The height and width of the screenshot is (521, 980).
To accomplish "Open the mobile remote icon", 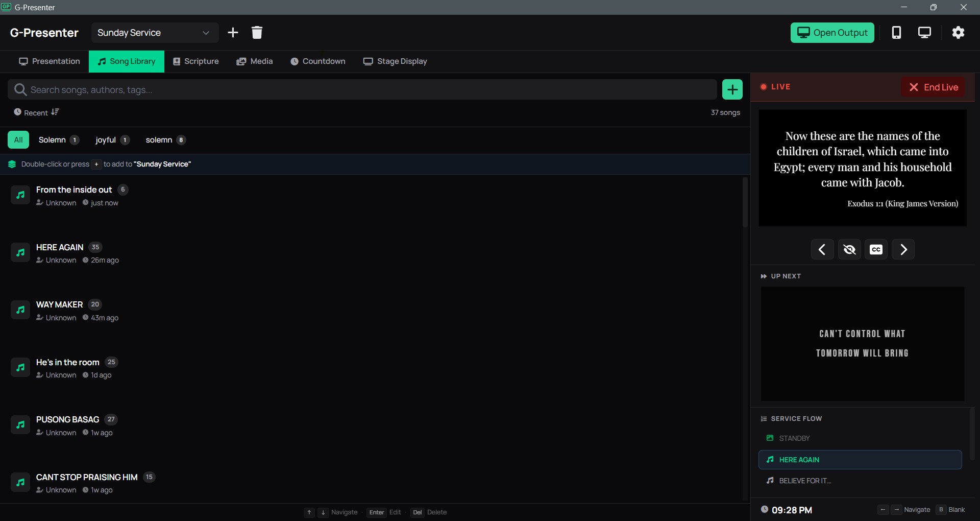I will (x=897, y=32).
